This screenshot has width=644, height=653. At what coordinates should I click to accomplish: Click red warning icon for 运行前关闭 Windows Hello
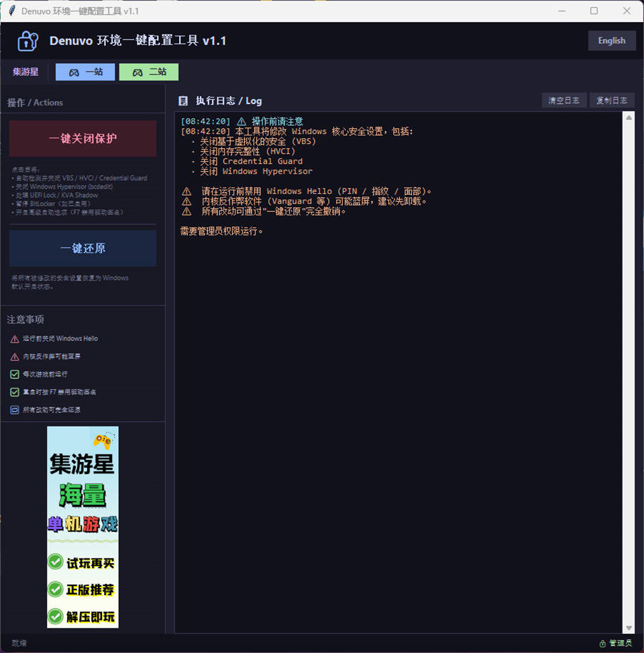(x=15, y=339)
